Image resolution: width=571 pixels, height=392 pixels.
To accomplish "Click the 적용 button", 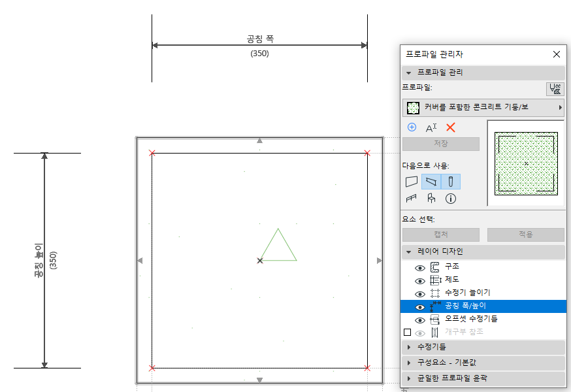I will (x=526, y=235).
